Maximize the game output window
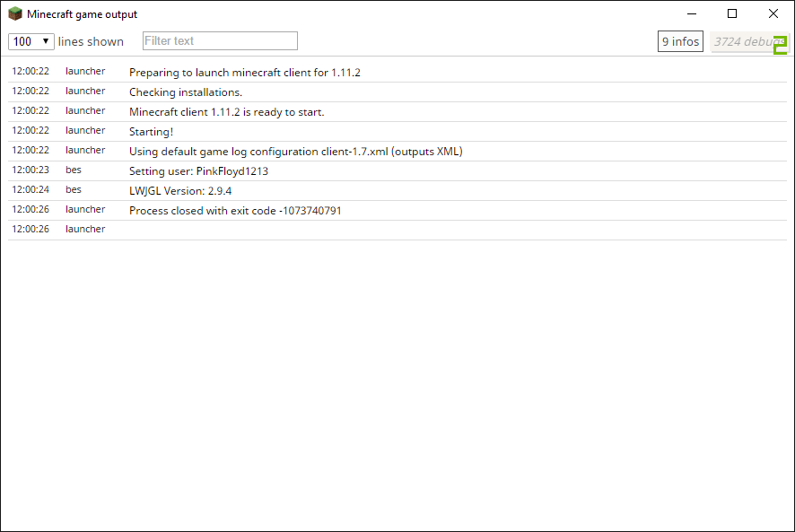Screen dimensions: 795x532 tap(732, 14)
